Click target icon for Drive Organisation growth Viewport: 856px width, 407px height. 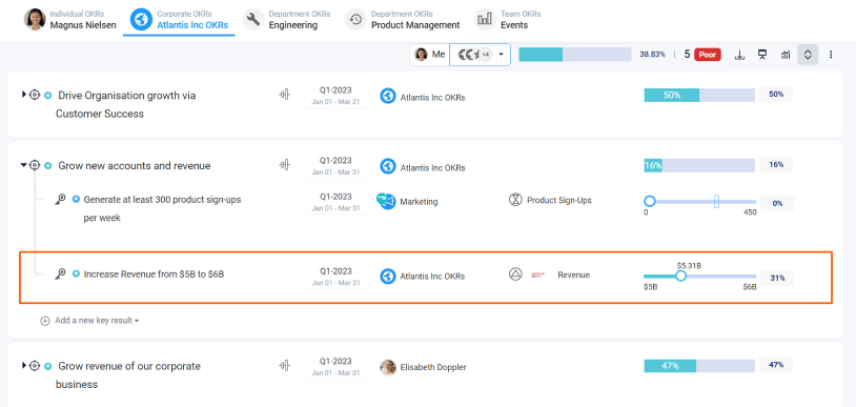point(34,94)
